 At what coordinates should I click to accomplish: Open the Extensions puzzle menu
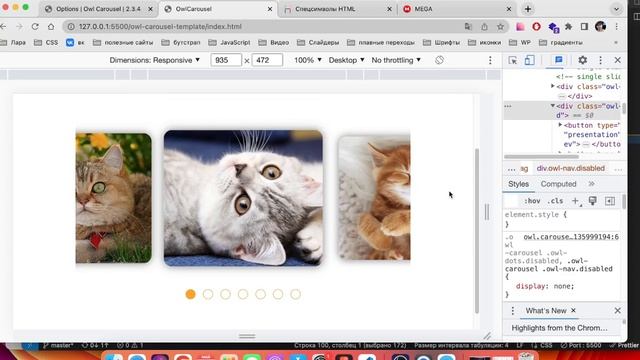[x=568, y=27]
